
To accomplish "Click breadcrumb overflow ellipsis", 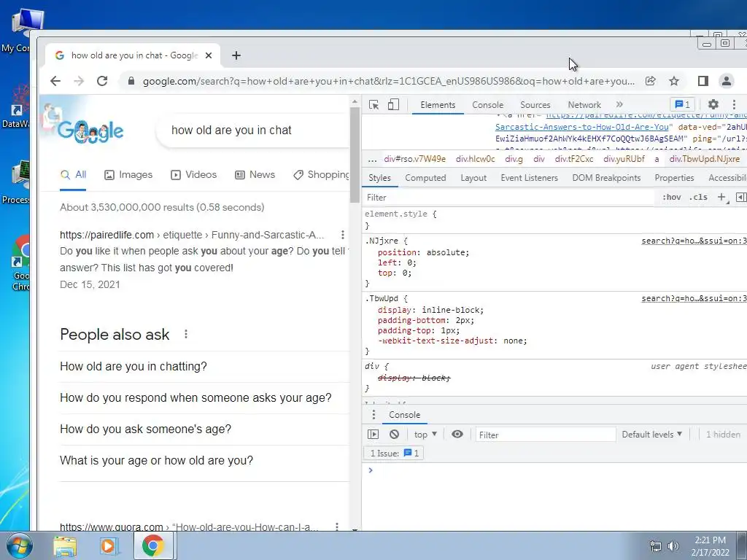I will tap(373, 159).
